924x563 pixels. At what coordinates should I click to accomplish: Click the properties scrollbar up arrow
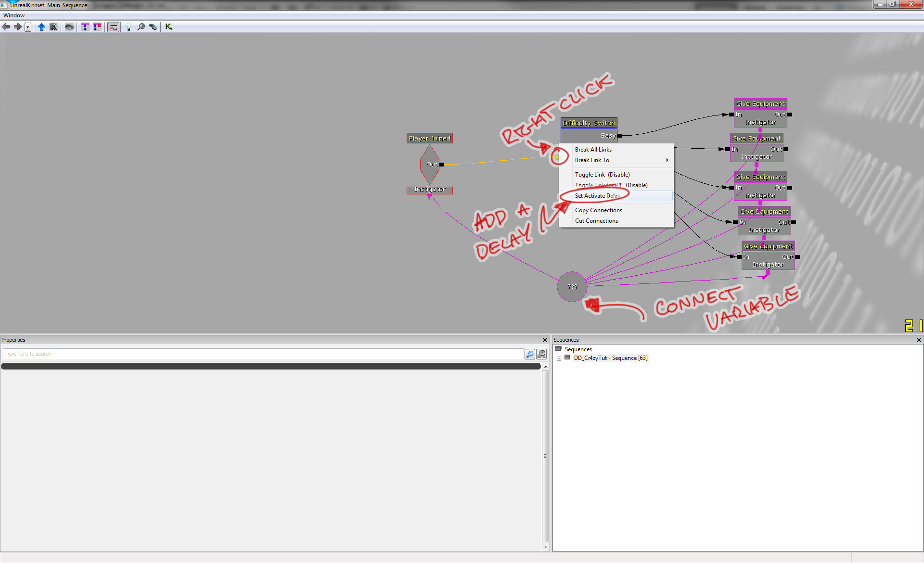pos(545,367)
